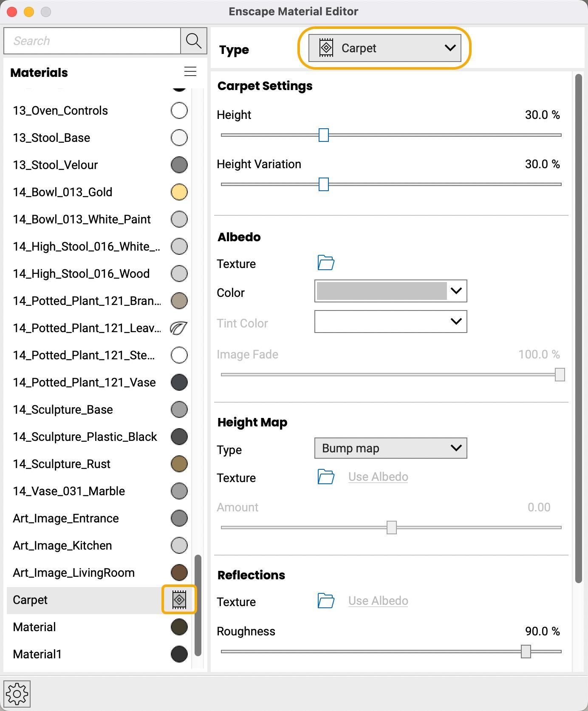Click the leaf icon for Potted_Plant_121_Leav
Screen dimensions: 588x711
click(x=179, y=328)
